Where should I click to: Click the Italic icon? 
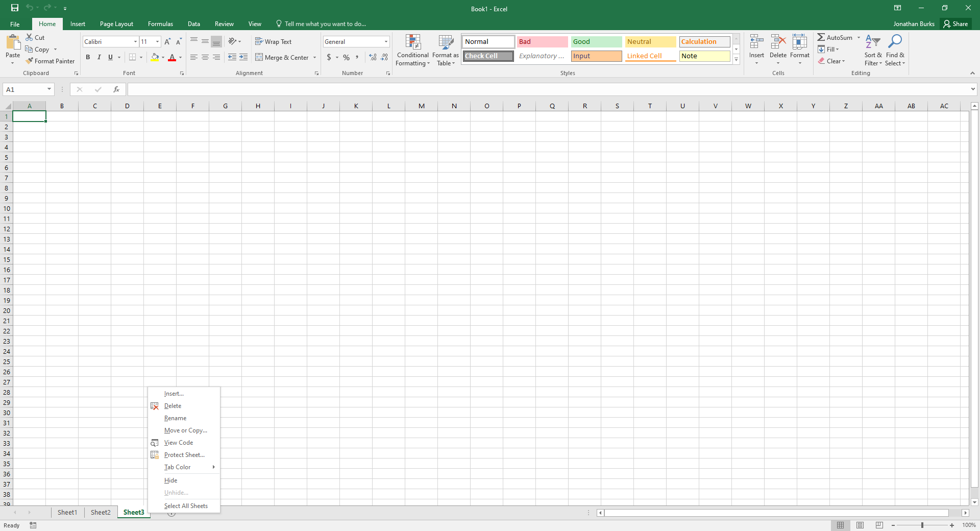click(x=99, y=57)
